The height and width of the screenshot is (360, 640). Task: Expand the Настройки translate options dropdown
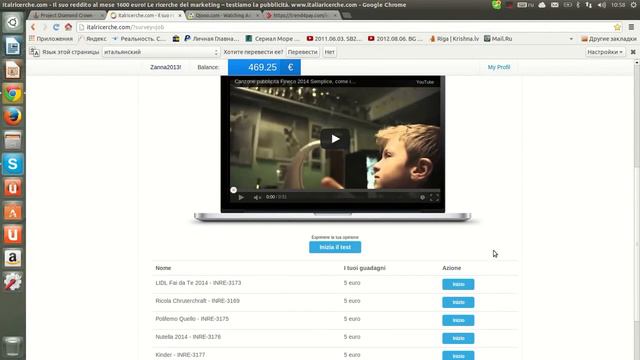coord(604,52)
